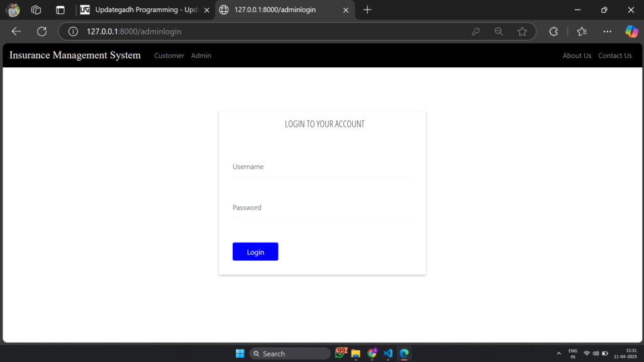Open a new browser tab
This screenshot has height=362, width=644.
coord(367,10)
